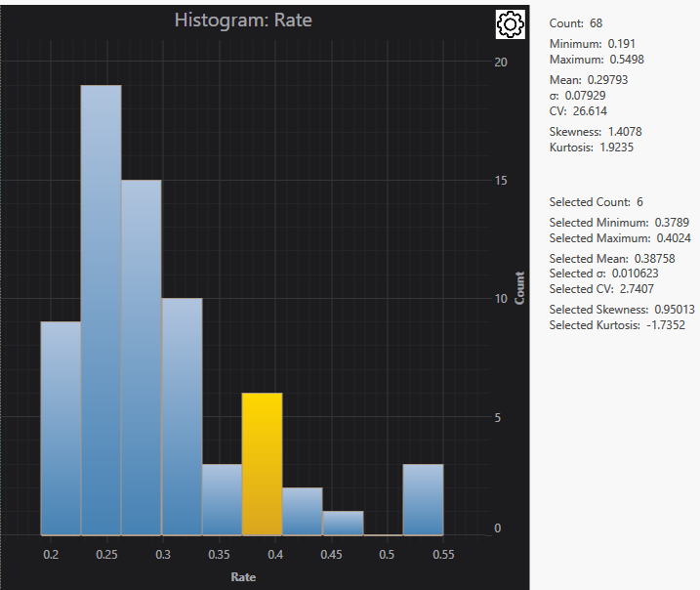Click the bar just right of 0.4
The image size is (700, 590).
click(x=303, y=512)
